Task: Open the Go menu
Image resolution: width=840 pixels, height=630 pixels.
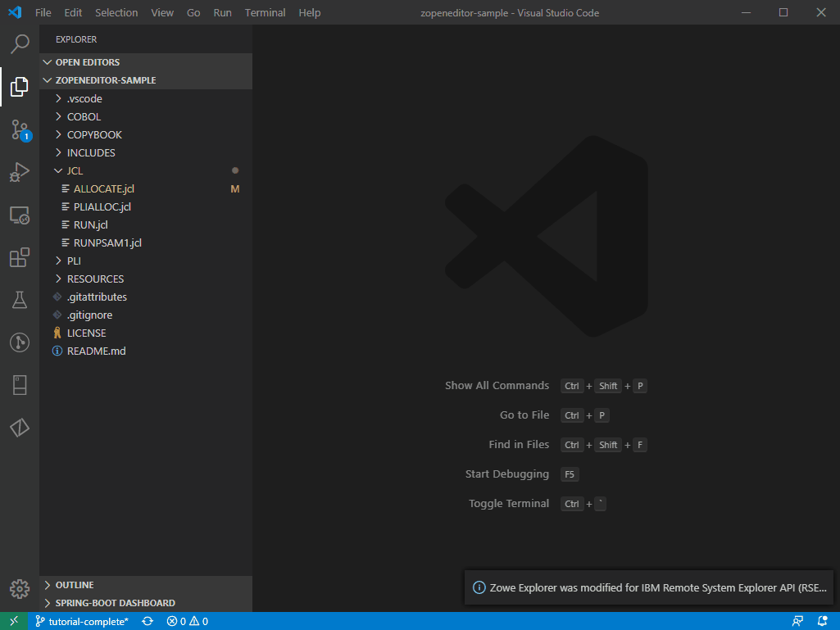Action: [193, 12]
